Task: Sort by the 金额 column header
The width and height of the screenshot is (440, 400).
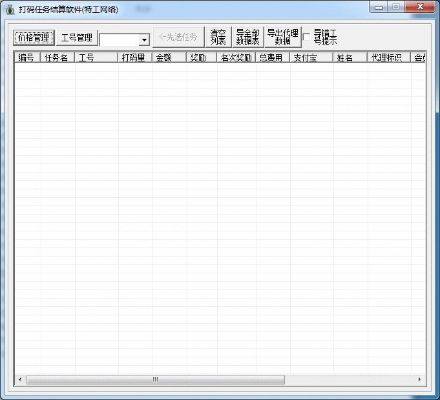Action: point(169,57)
